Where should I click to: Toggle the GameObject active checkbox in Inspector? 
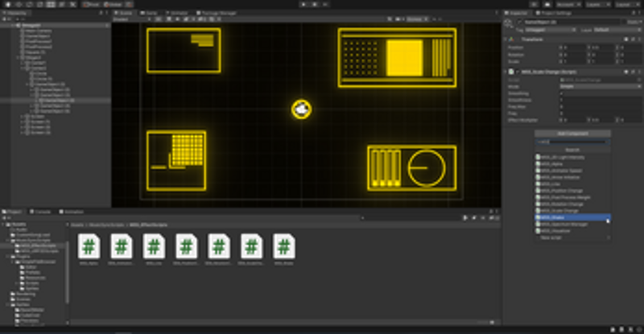(x=519, y=22)
